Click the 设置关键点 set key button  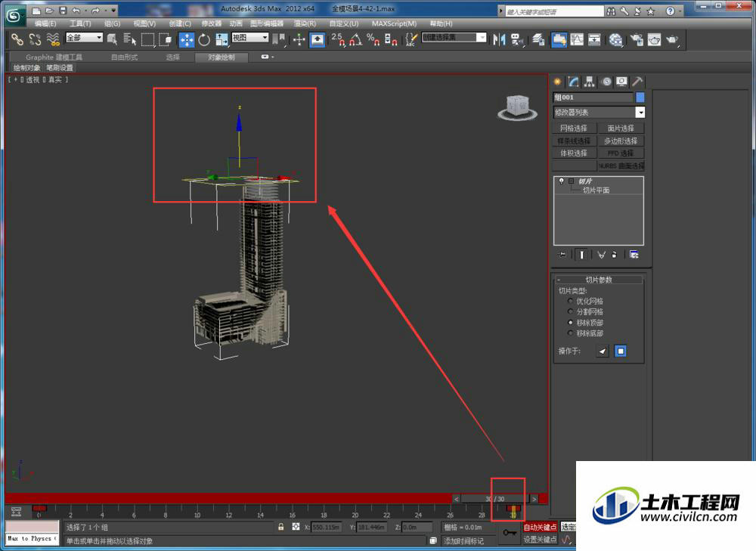(540, 540)
